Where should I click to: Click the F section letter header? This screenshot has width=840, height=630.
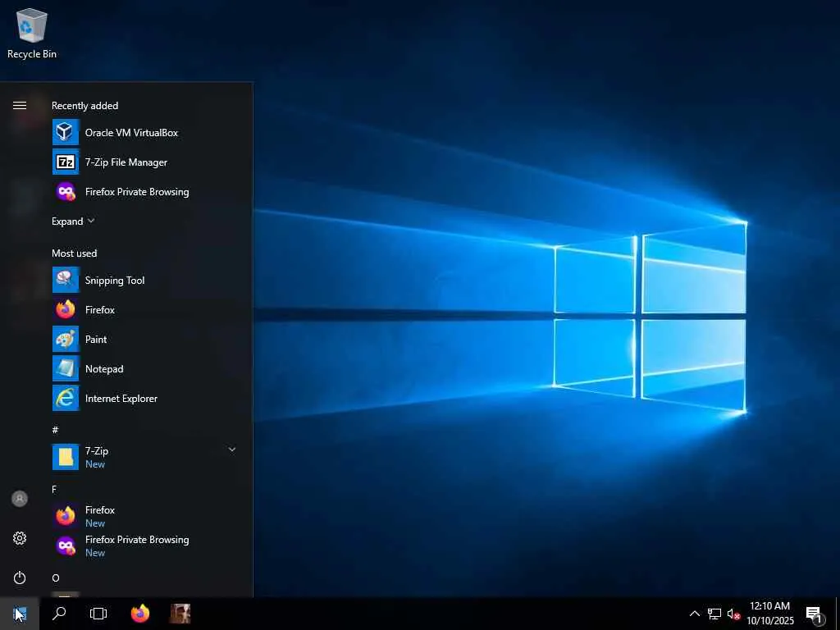54,489
